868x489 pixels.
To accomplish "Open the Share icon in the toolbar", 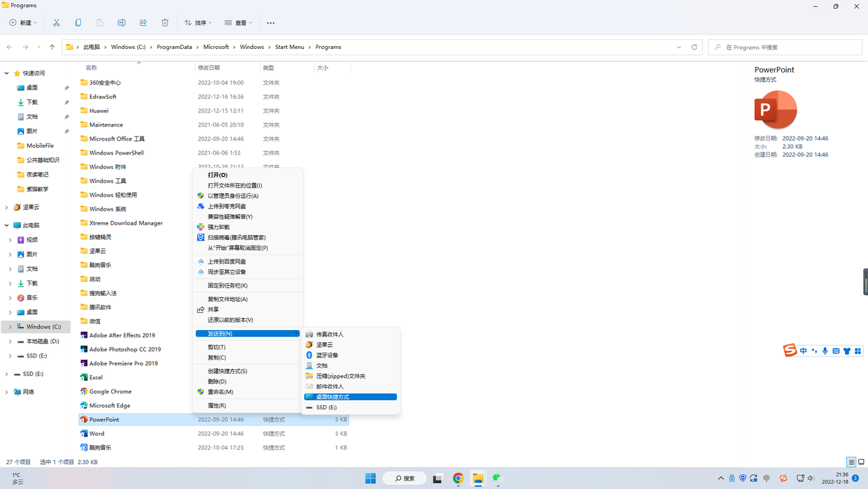I will [143, 23].
